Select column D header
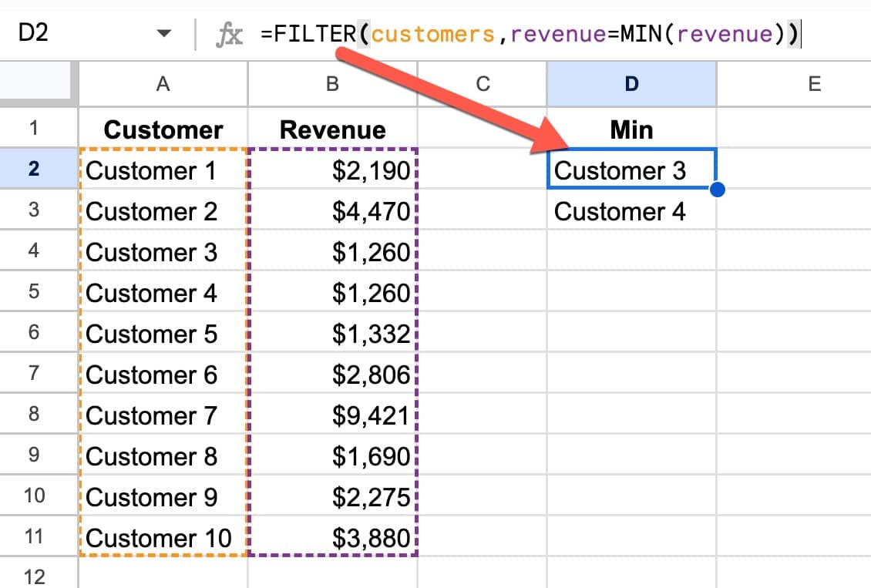This screenshot has width=871, height=588. [631, 84]
